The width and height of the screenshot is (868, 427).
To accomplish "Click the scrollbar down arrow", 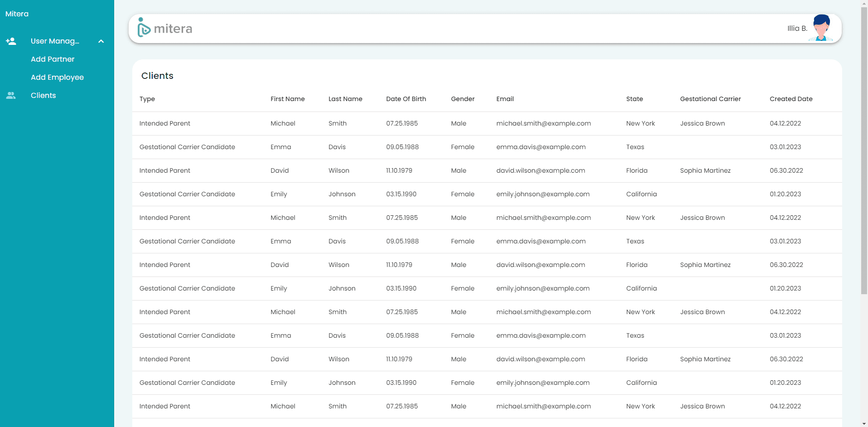I will (864, 424).
